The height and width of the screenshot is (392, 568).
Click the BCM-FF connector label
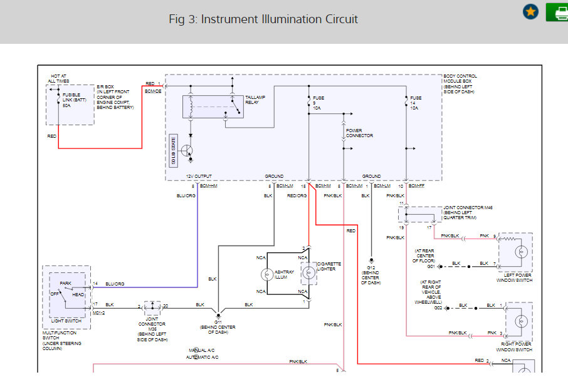(x=416, y=186)
